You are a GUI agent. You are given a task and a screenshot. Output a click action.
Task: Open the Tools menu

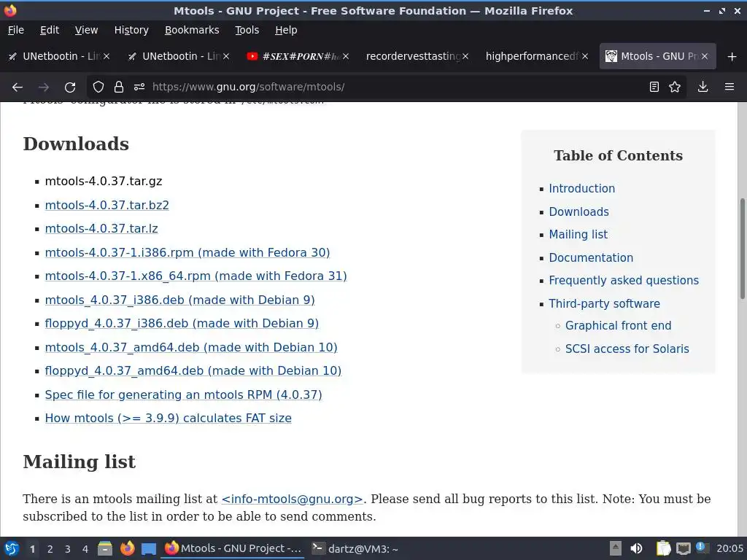pos(247,30)
